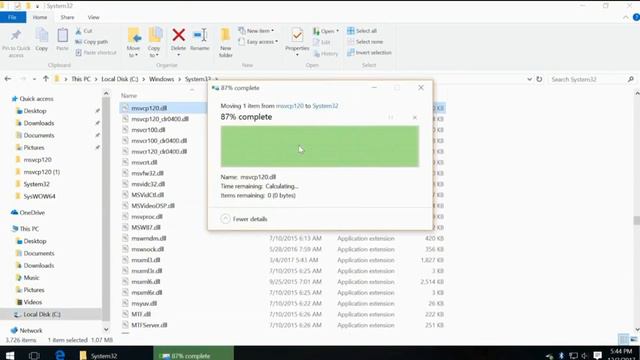Refresh the folder view
The width and height of the screenshot is (640, 360).
pos(539,79)
